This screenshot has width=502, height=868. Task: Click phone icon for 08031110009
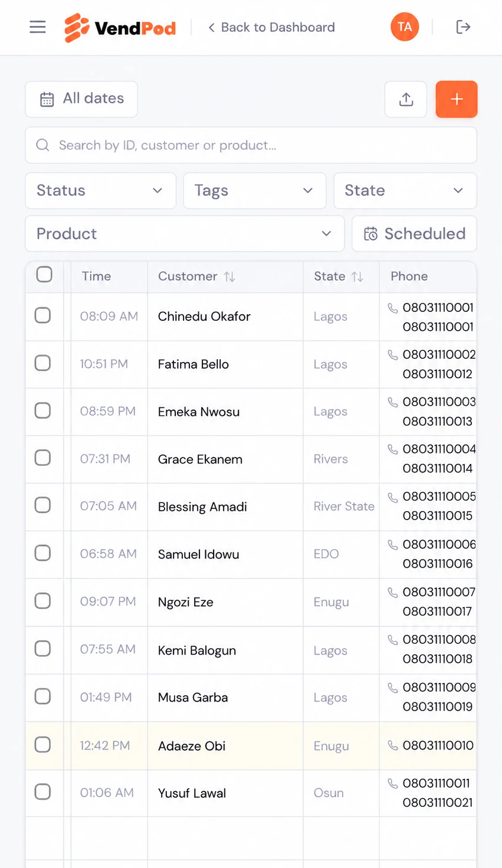(392, 688)
